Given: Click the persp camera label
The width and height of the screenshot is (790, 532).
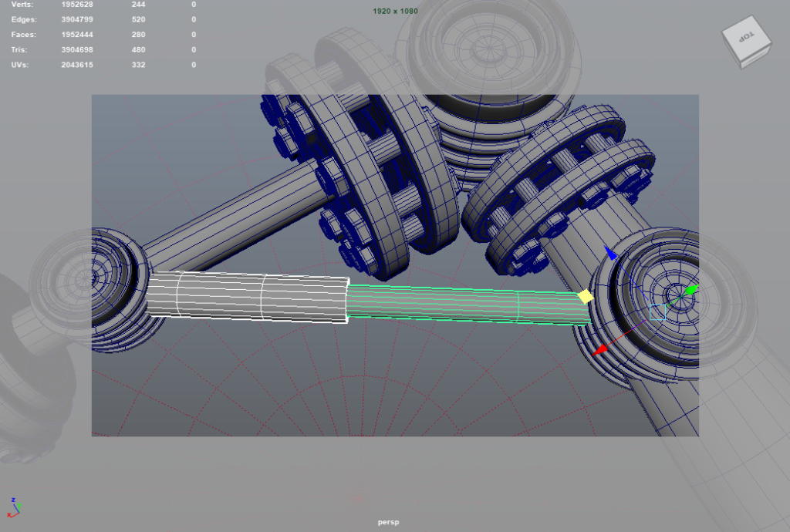Looking at the screenshot, I should [x=389, y=522].
